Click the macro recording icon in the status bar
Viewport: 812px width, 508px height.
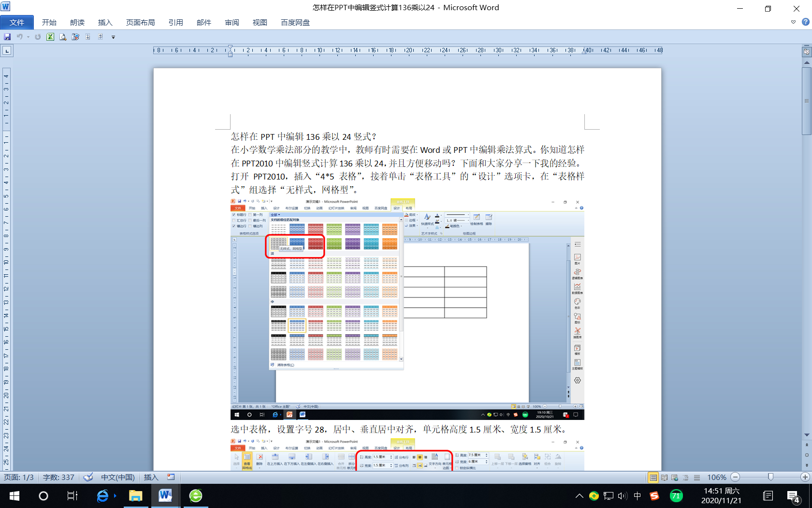pyautogui.click(x=171, y=477)
